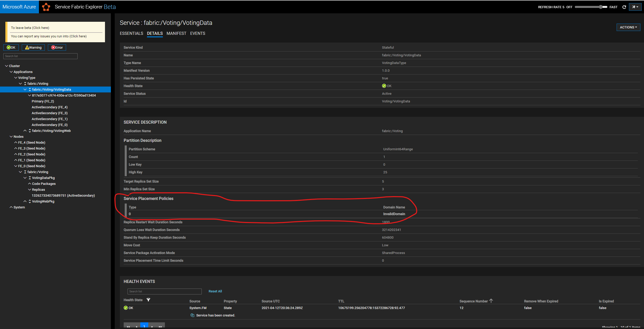Click the filter funnel icon beside Health State
This screenshot has height=329, width=644.
pos(149,300)
